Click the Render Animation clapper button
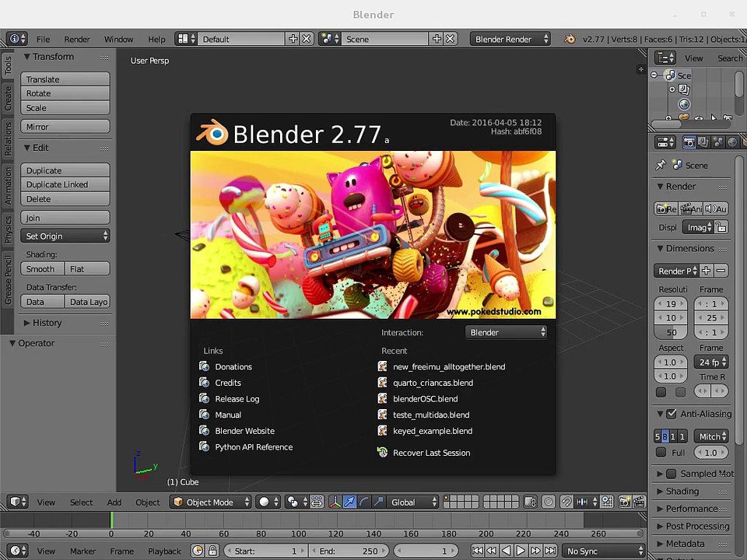This screenshot has width=747, height=560. coord(691,208)
